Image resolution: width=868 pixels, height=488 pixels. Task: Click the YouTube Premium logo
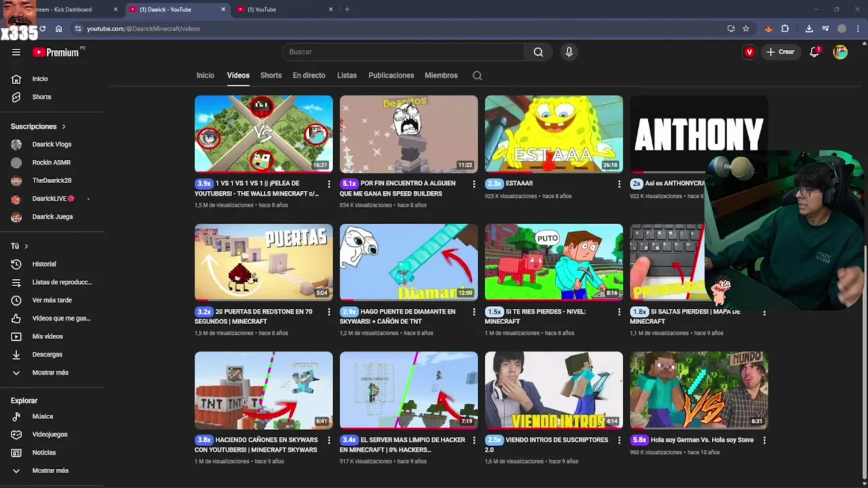point(56,52)
